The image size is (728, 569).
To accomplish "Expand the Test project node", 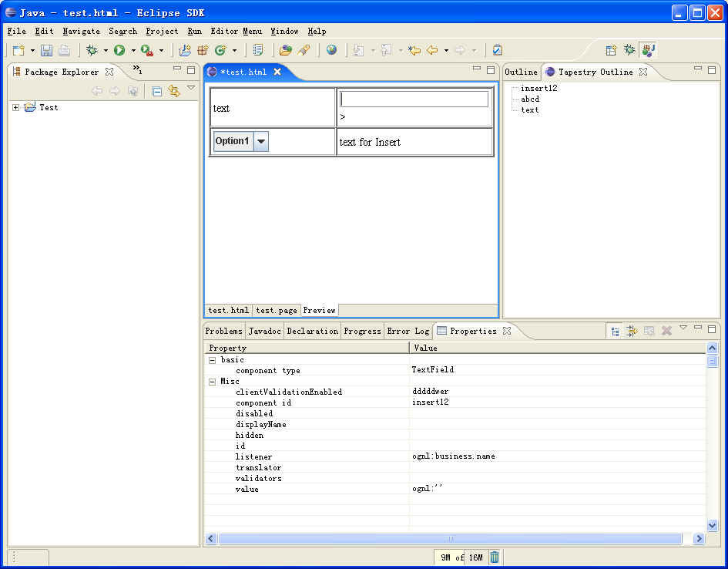I will tap(15, 107).
